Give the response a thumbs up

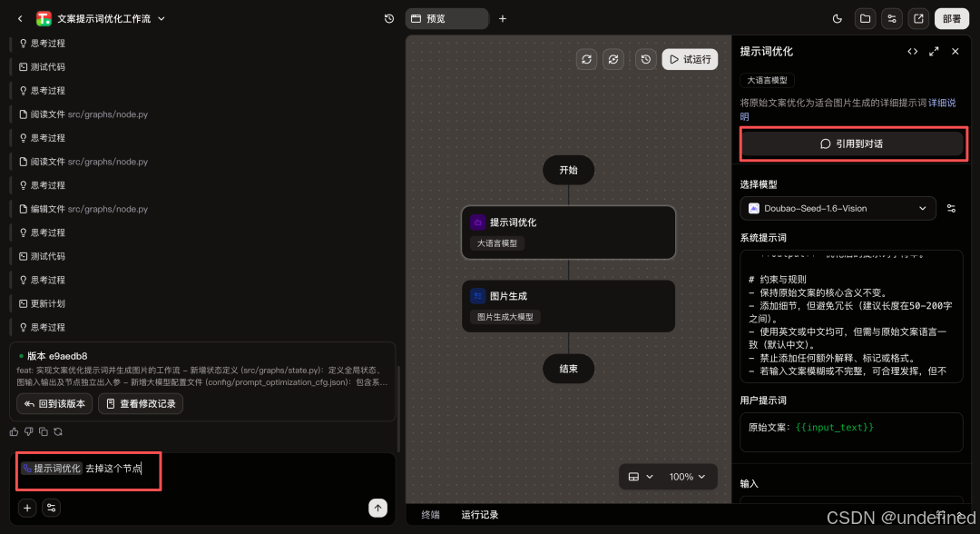pyautogui.click(x=15, y=431)
